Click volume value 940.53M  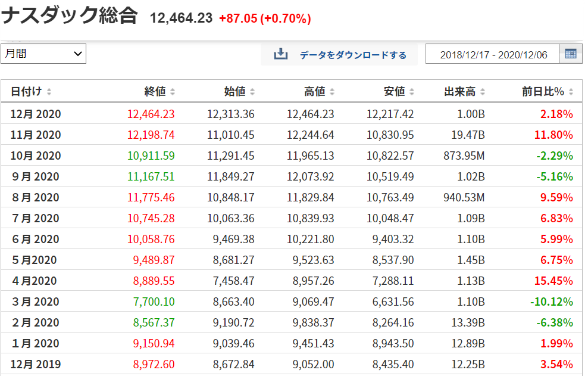click(x=464, y=197)
